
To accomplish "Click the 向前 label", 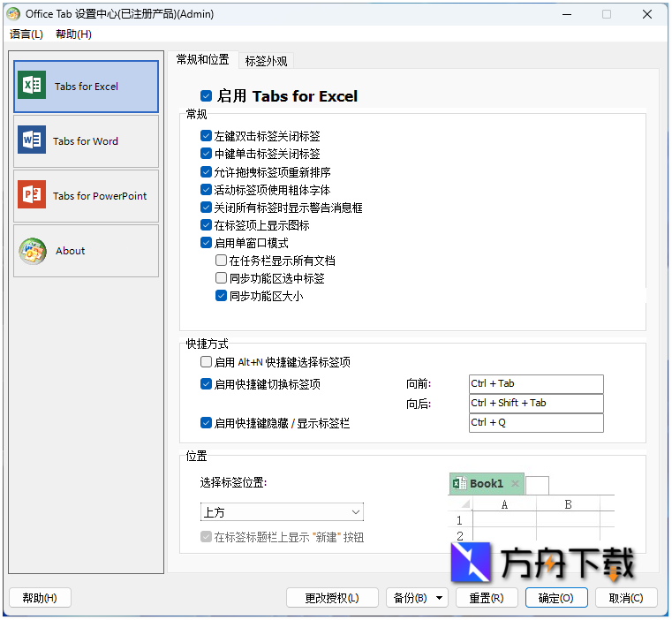I will click(x=419, y=384).
